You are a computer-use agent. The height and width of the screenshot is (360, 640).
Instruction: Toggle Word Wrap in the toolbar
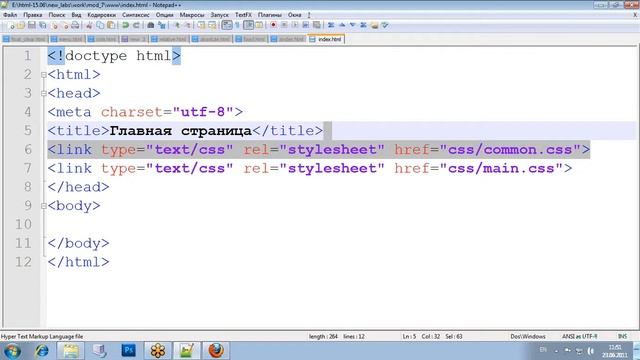(227, 25)
